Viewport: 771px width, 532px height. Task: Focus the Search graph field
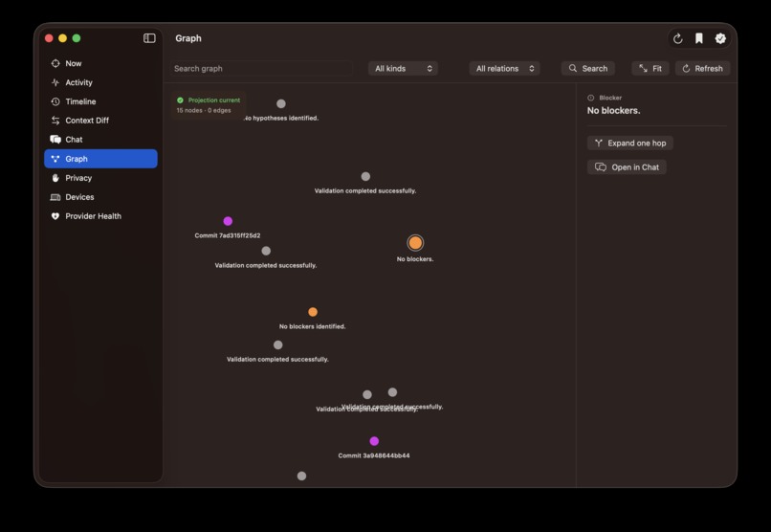click(261, 68)
